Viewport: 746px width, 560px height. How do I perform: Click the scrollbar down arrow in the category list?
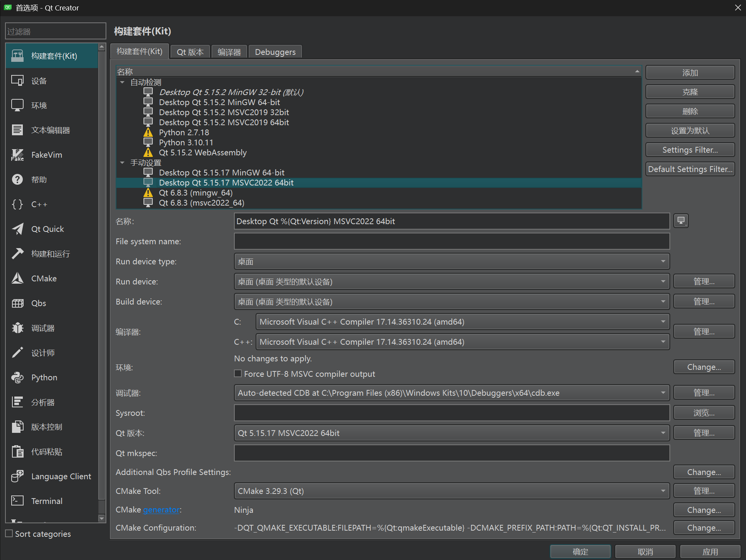coord(102,518)
